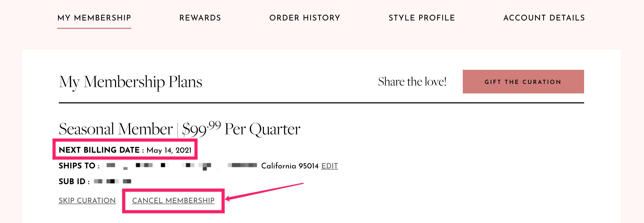644x223 pixels.
Task: Open the Style Profile tab
Action: [x=422, y=18]
